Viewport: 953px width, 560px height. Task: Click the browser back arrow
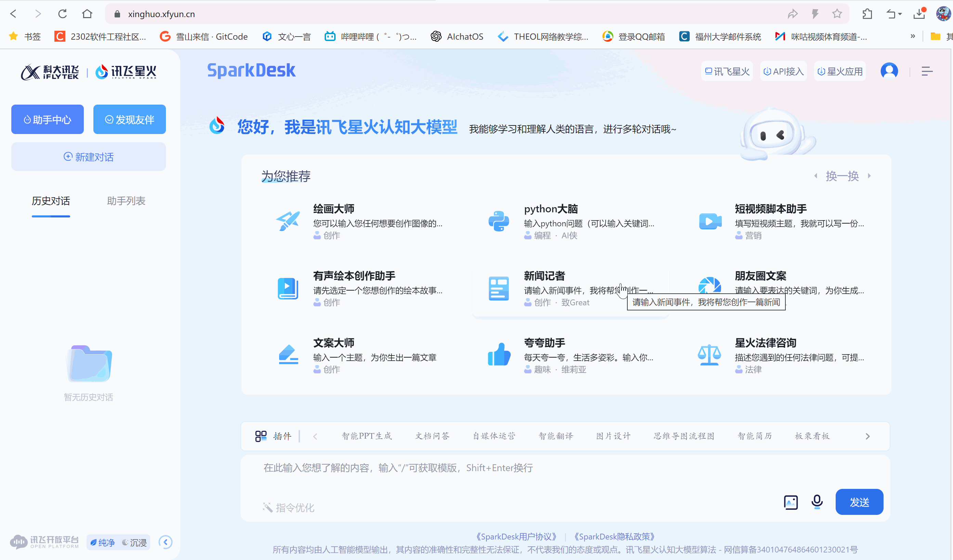[13, 14]
